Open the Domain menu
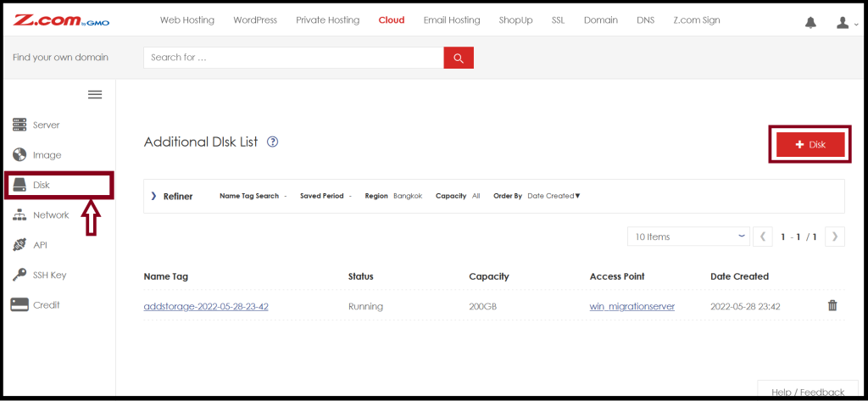 601,20
